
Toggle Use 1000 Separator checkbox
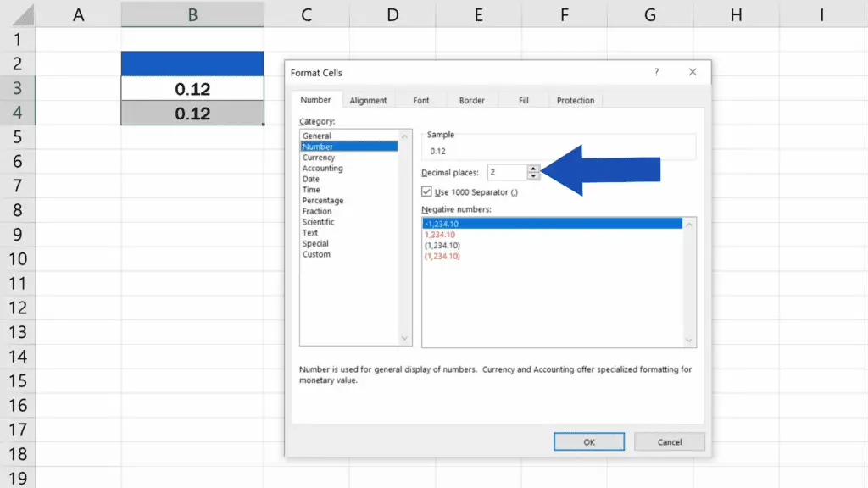click(426, 191)
